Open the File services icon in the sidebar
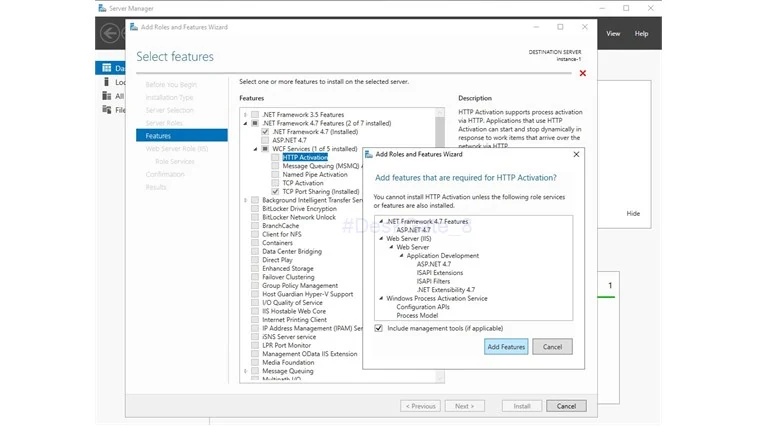 pos(107,110)
